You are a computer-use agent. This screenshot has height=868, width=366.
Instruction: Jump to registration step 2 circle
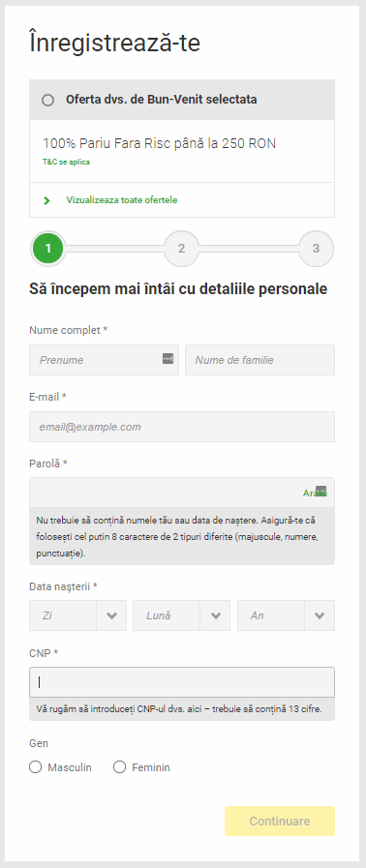pos(182,249)
